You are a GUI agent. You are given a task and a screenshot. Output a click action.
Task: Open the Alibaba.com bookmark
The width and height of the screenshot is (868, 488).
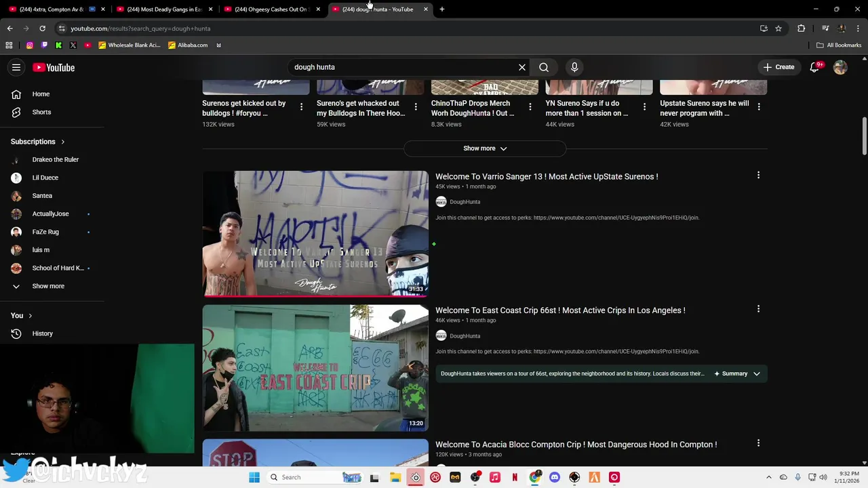[188, 45]
